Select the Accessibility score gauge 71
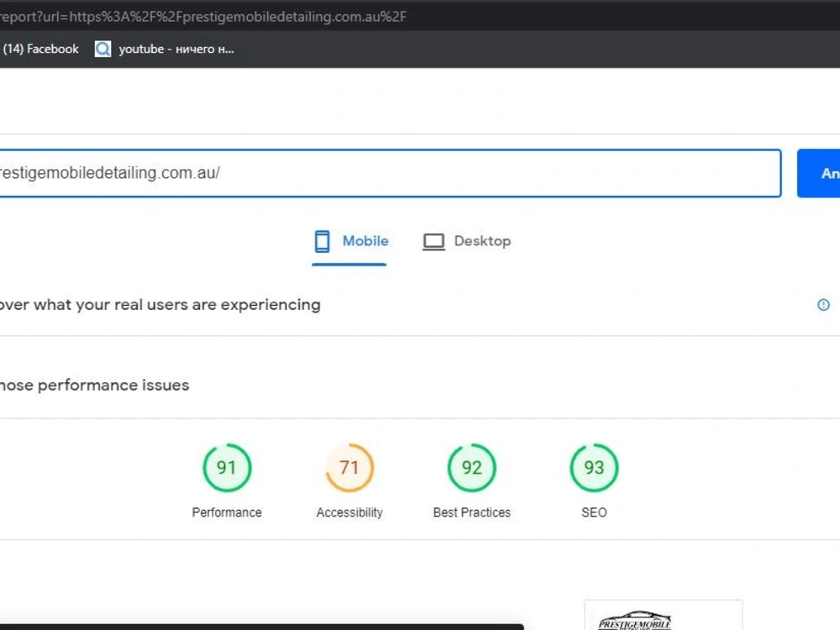The image size is (840, 630). [349, 468]
